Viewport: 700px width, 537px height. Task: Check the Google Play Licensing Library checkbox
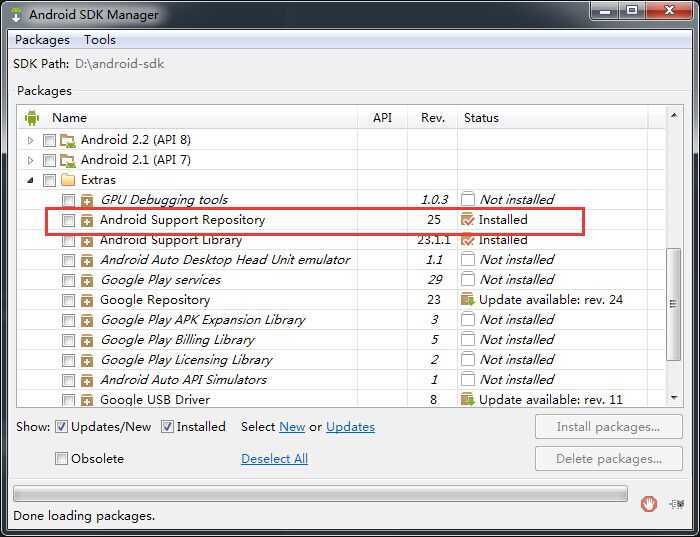[x=68, y=360]
